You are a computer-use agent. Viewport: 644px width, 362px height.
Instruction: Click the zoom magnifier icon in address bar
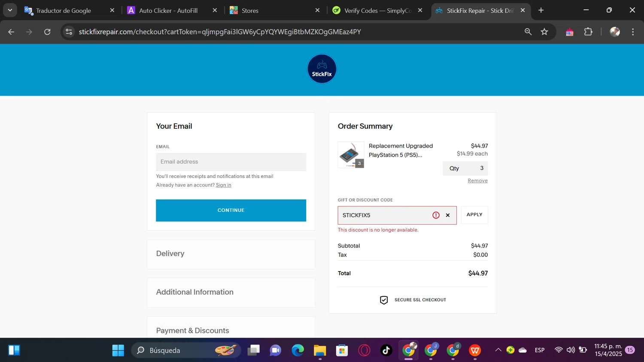tap(528, 32)
